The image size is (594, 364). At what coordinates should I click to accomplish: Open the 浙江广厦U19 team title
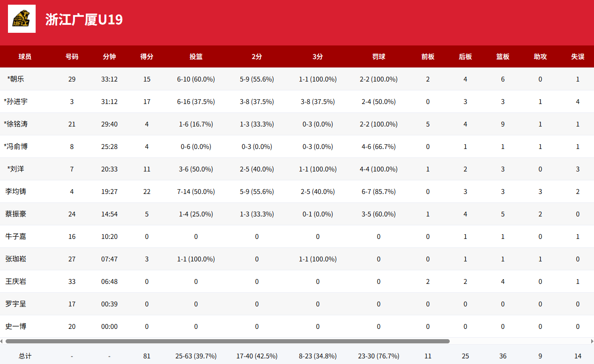84,19
